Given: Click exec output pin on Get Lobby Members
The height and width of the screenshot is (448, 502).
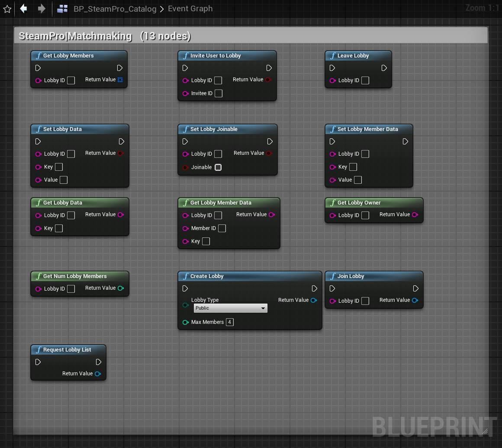Looking at the screenshot, I should pos(120,68).
